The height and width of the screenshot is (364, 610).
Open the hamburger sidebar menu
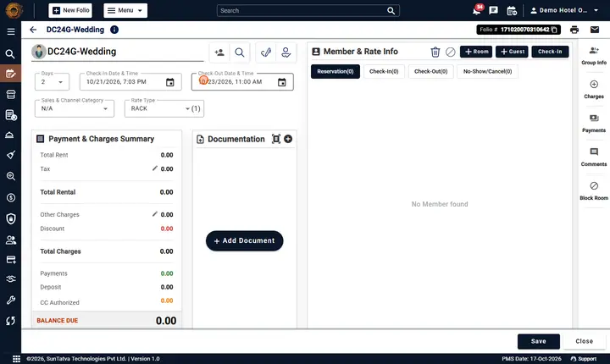tap(11, 31)
